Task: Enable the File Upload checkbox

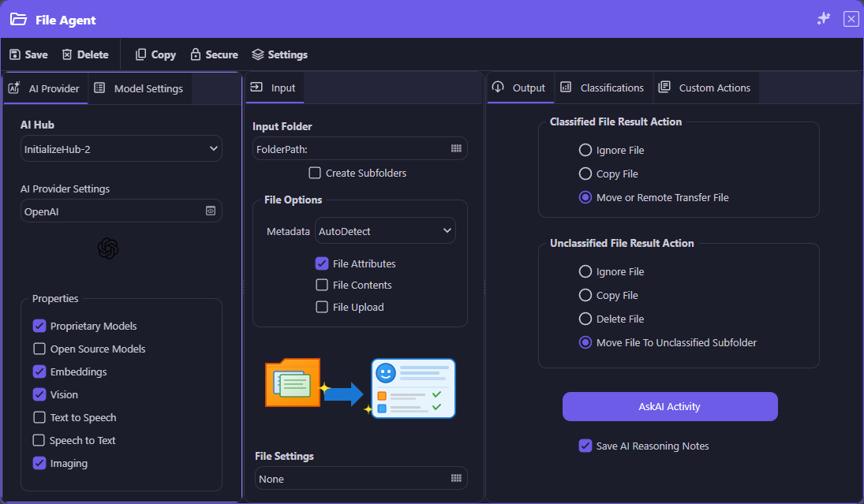Action: pos(322,307)
